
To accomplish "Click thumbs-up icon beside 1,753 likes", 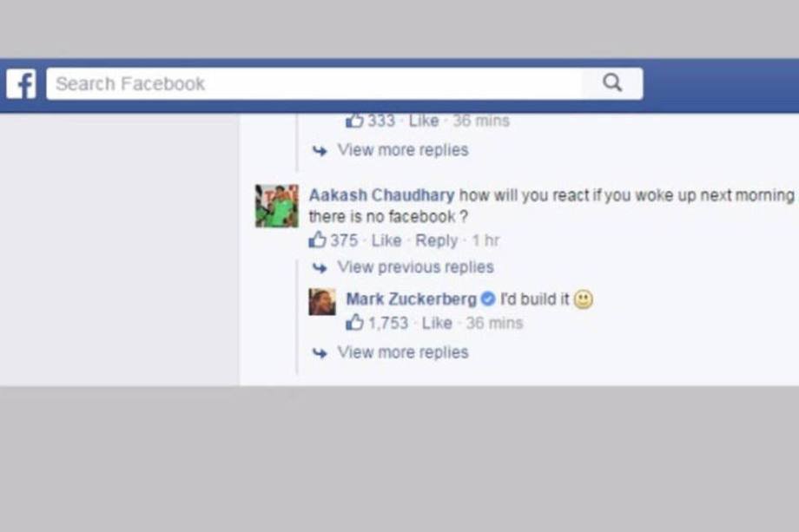I will pos(354,322).
